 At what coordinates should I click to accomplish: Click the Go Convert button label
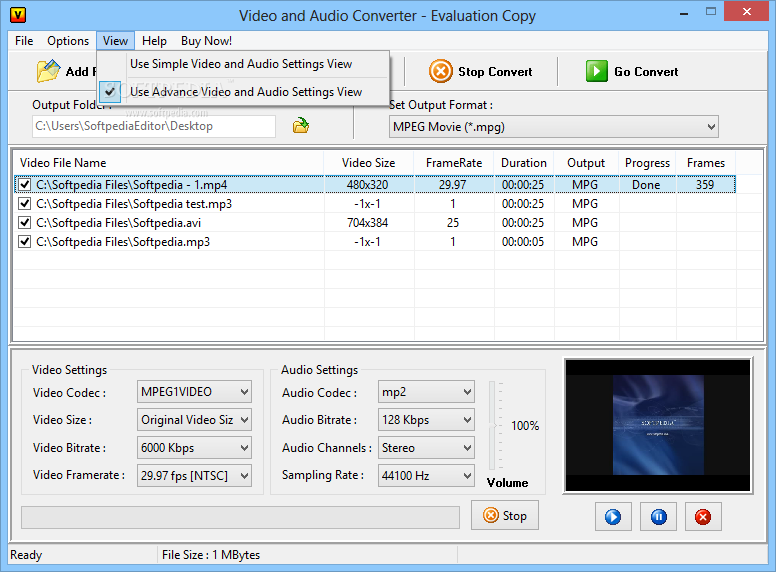click(x=646, y=72)
